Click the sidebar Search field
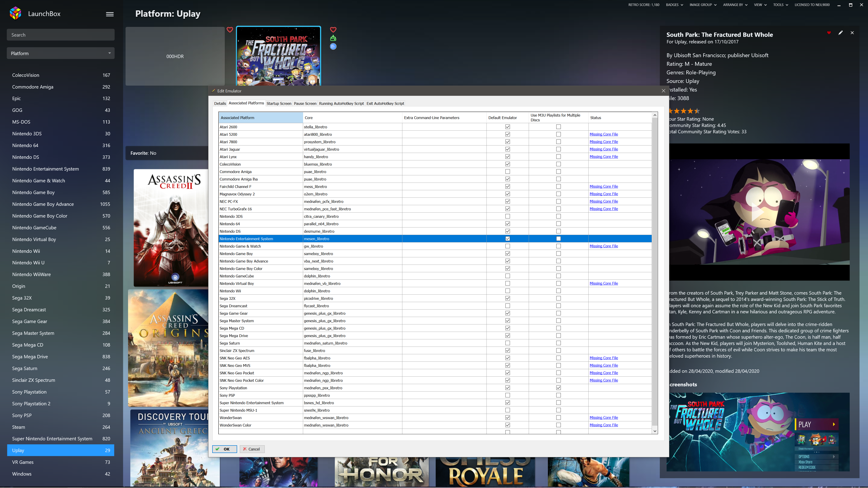 coord(61,35)
